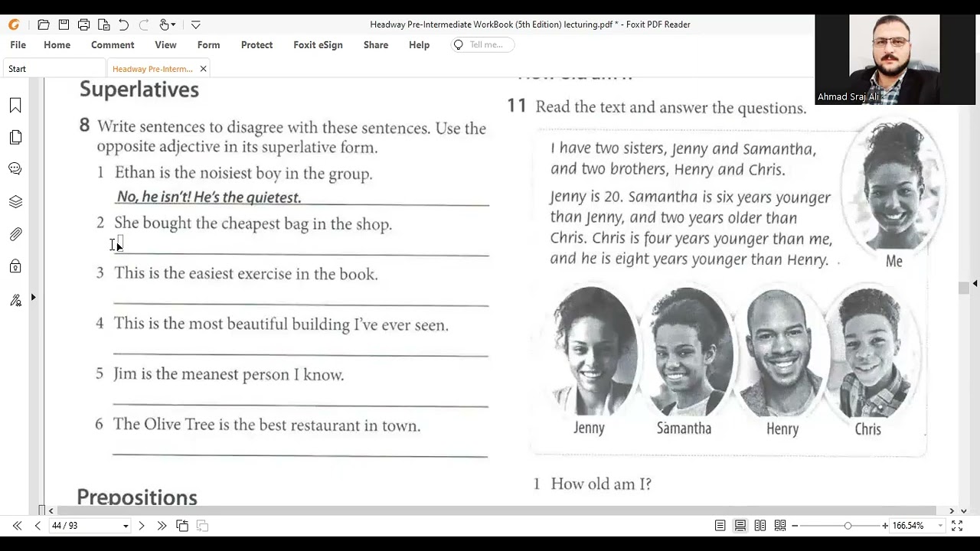Go to the next page
Screen dimensions: 980x551
(x=142, y=526)
